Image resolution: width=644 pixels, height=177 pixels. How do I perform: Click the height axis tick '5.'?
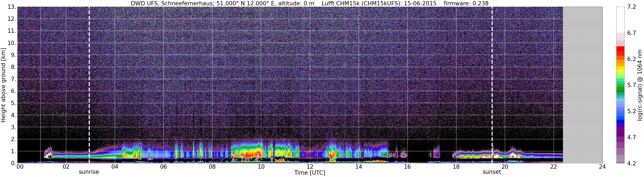coord(13,103)
